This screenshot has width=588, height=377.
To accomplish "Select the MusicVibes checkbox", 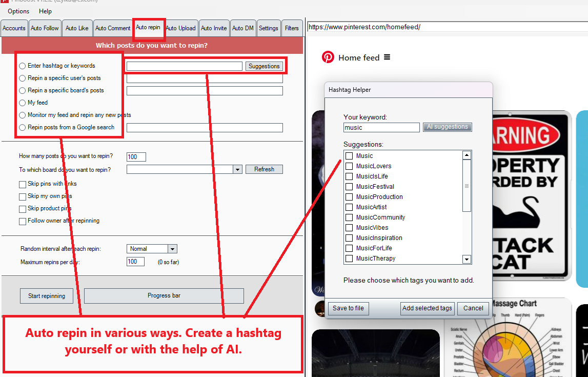I will click(x=349, y=228).
